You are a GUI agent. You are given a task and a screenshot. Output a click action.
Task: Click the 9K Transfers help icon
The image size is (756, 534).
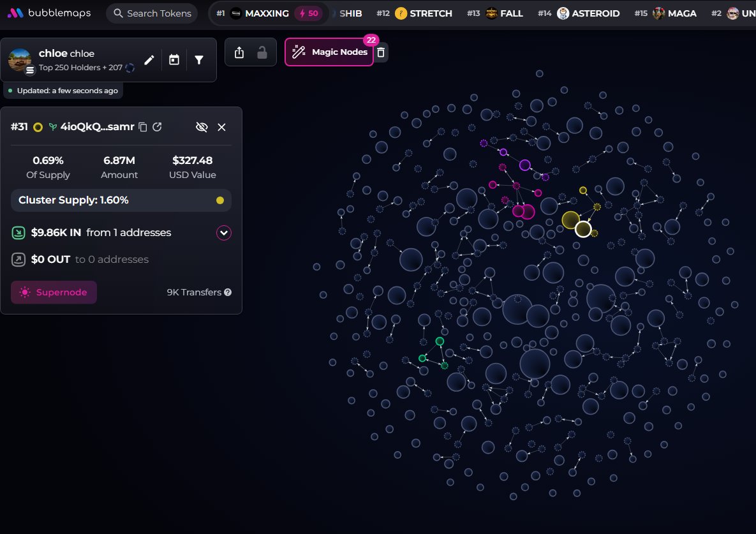pyautogui.click(x=228, y=292)
